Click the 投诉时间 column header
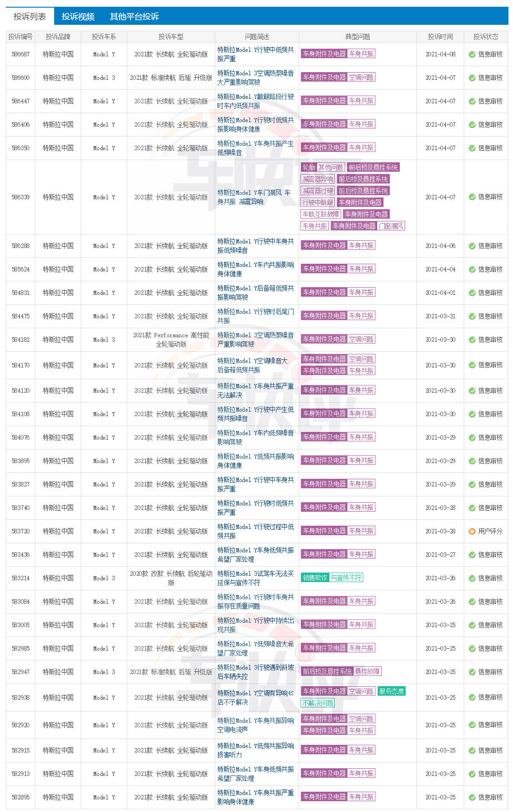The height and width of the screenshot is (812, 513). 440,37
